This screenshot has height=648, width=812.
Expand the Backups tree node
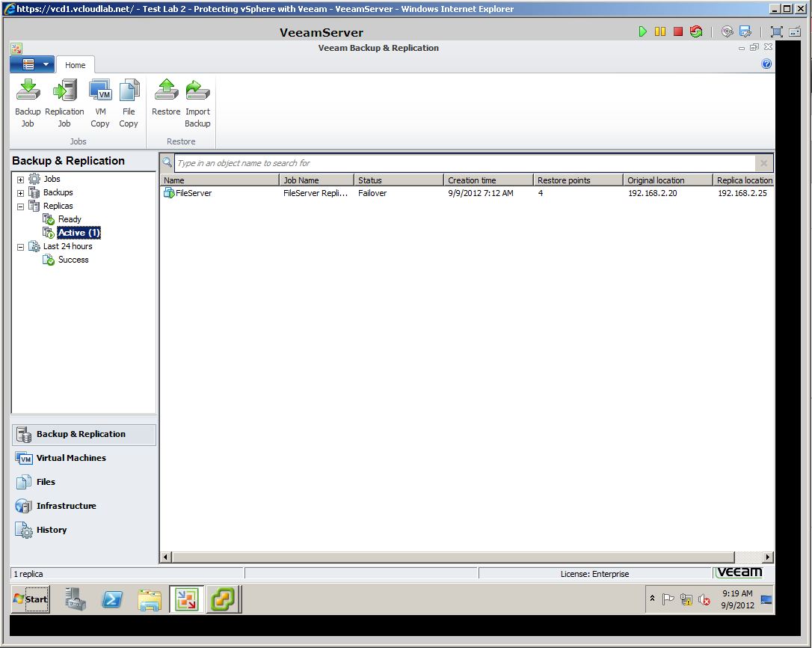20,193
